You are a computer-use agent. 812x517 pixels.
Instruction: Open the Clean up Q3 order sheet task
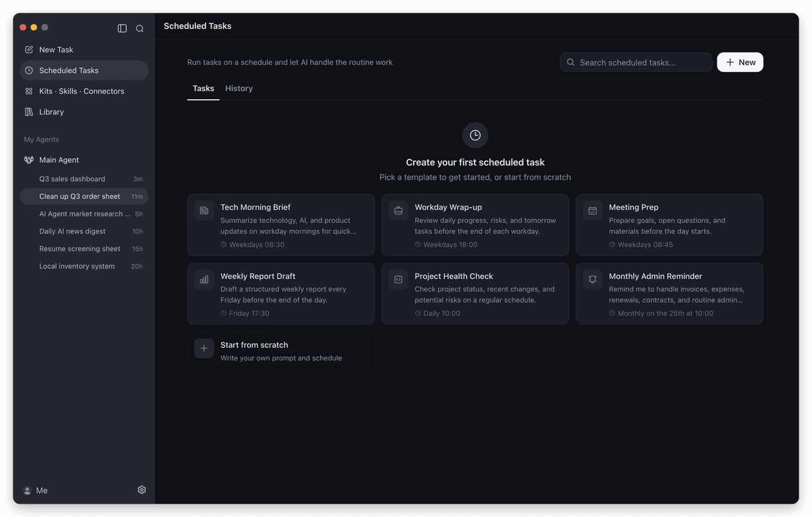pyautogui.click(x=84, y=196)
